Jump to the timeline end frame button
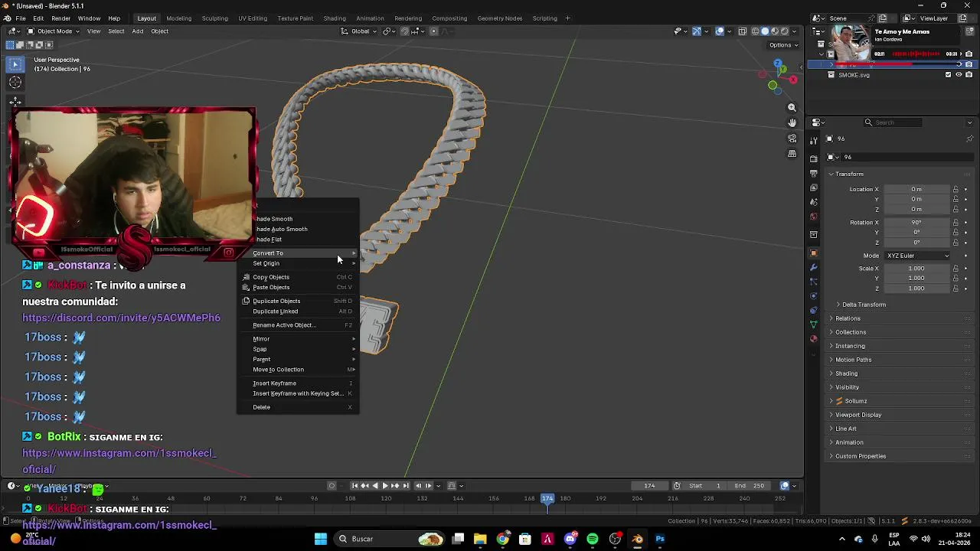This screenshot has width=980, height=551. tap(406, 486)
